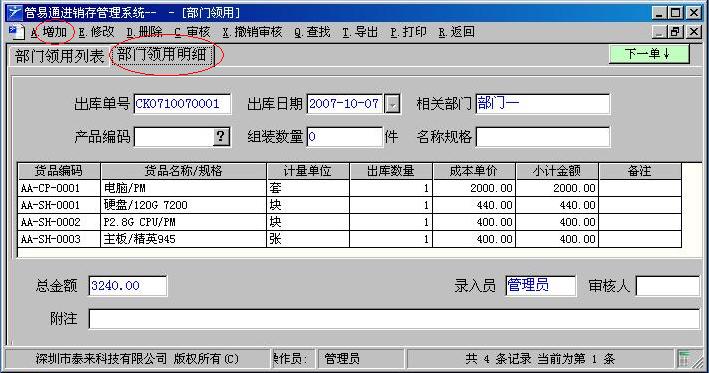The width and height of the screenshot is (709, 373).
Task: Click the 打印 menu item
Action: click(x=409, y=32)
